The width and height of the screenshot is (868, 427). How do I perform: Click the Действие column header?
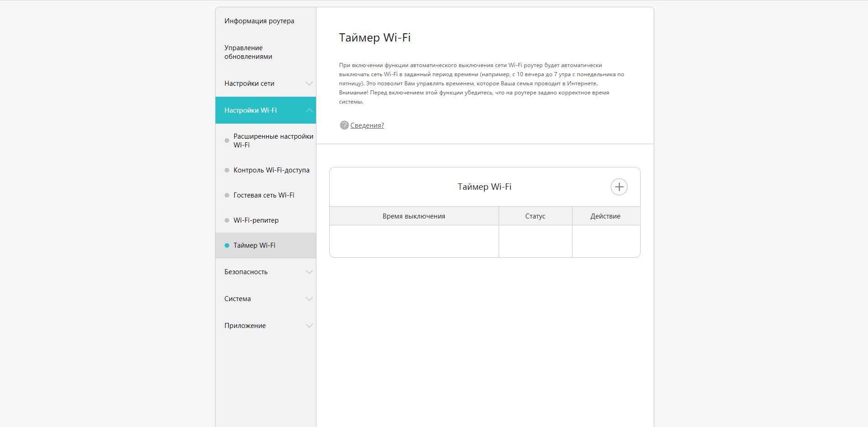(605, 216)
